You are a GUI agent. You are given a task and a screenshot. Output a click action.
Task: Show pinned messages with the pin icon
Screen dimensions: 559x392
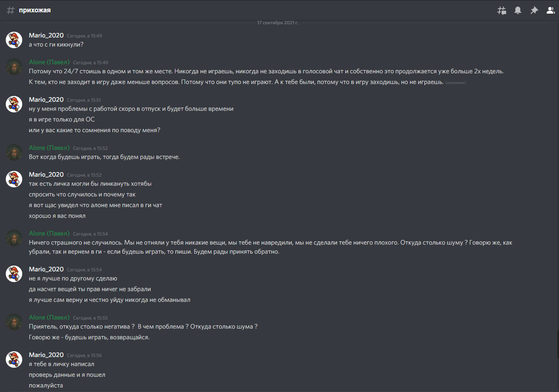pyautogui.click(x=534, y=10)
